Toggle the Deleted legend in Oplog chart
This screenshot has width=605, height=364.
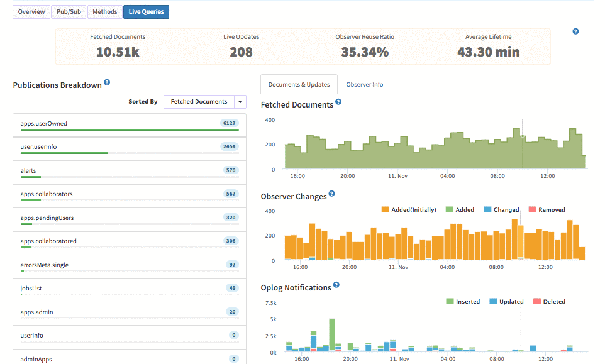point(549,302)
